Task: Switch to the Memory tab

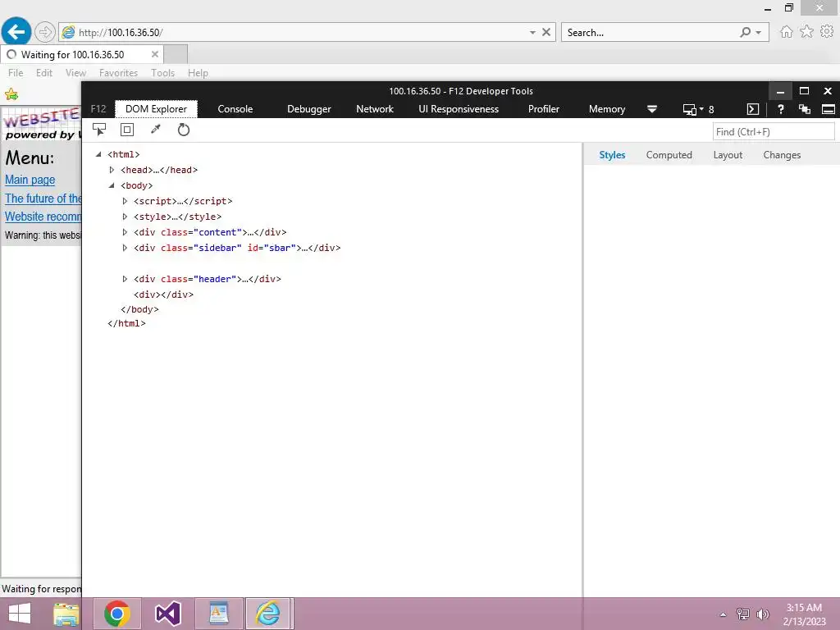Action: (x=607, y=109)
